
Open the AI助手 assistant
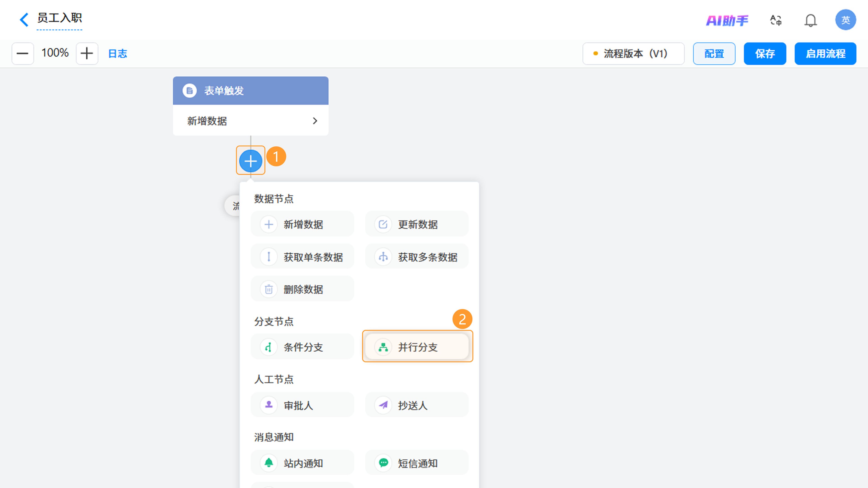pyautogui.click(x=727, y=21)
